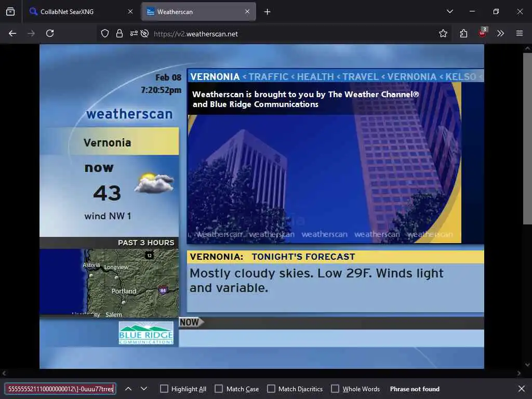Go forward with the forward arrow
This screenshot has height=399, width=532.
coord(31,33)
